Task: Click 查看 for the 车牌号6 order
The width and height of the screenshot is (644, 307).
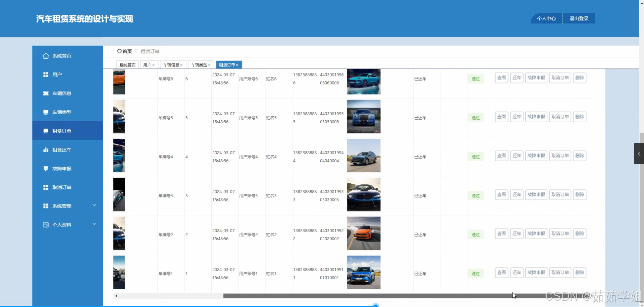Action: click(501, 78)
